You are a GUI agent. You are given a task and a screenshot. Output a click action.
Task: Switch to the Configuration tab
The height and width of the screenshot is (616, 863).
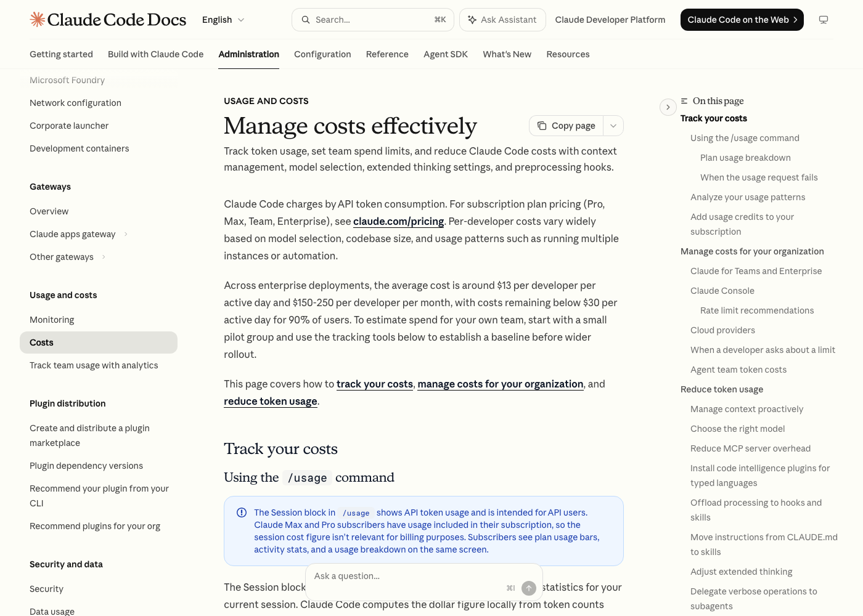[x=322, y=54]
